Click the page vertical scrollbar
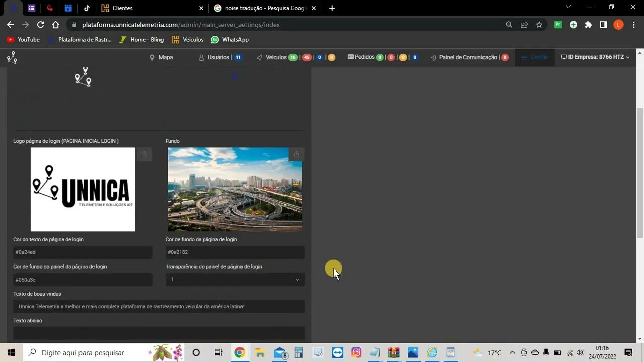This screenshot has width=644, height=362. click(640, 173)
